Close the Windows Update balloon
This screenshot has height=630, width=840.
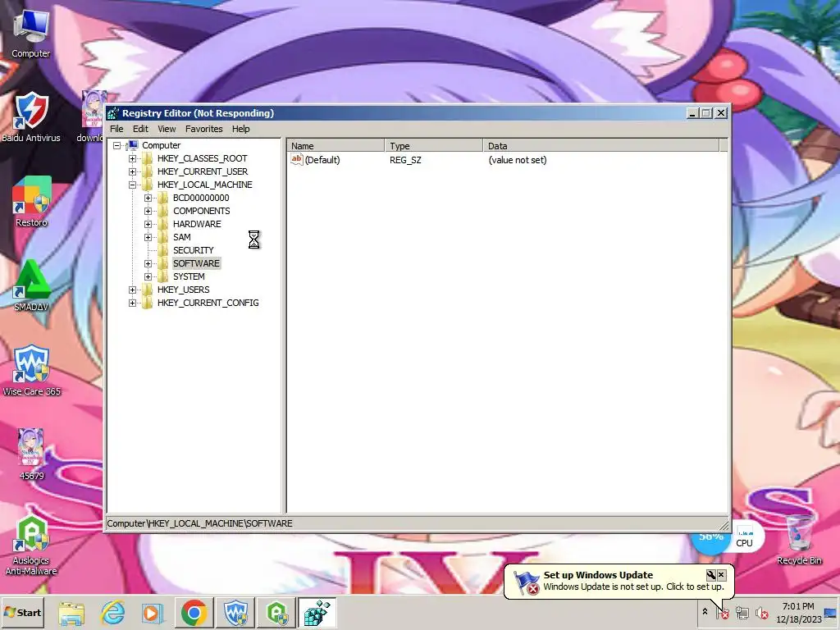(721, 575)
